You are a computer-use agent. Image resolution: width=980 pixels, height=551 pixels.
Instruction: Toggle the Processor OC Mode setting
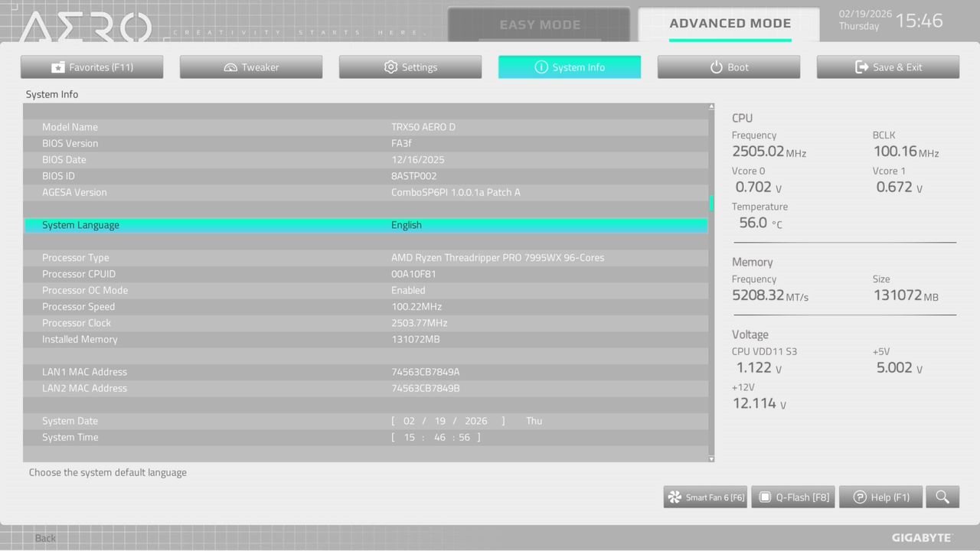[366, 290]
